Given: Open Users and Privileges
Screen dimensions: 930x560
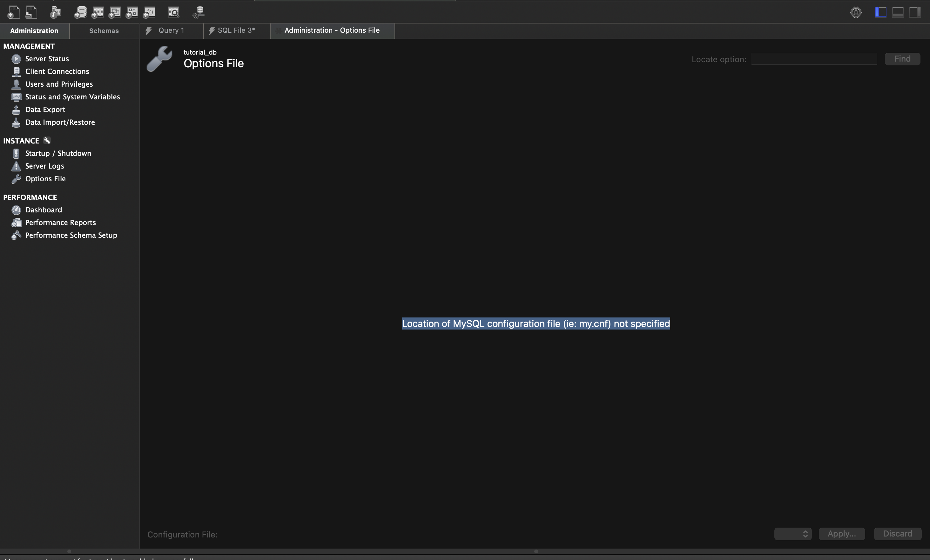Looking at the screenshot, I should 59,84.
